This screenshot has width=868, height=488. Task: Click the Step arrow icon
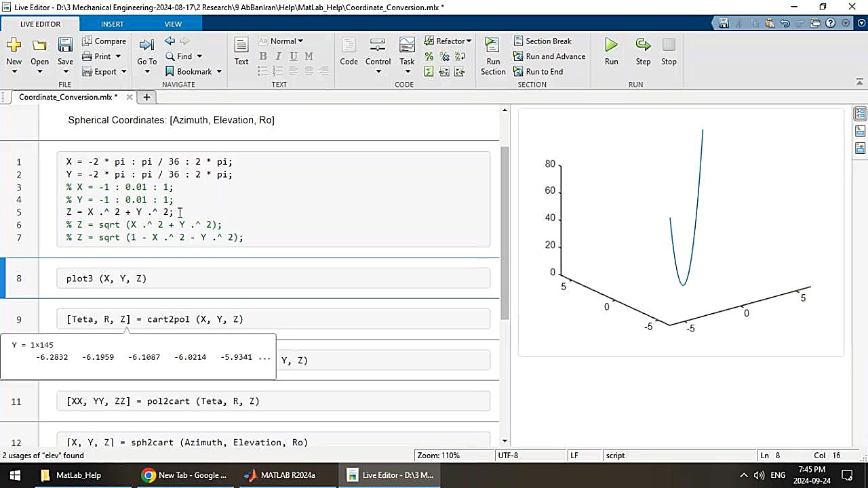point(643,45)
